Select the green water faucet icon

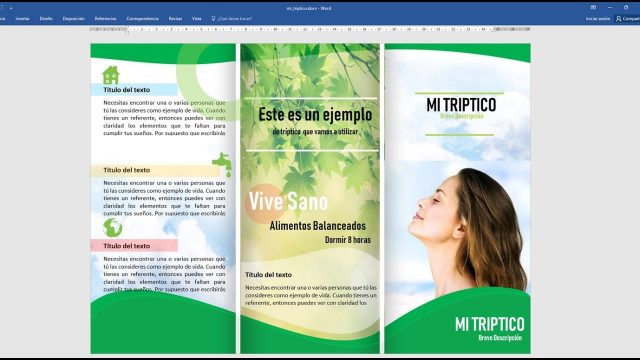pos(222,164)
